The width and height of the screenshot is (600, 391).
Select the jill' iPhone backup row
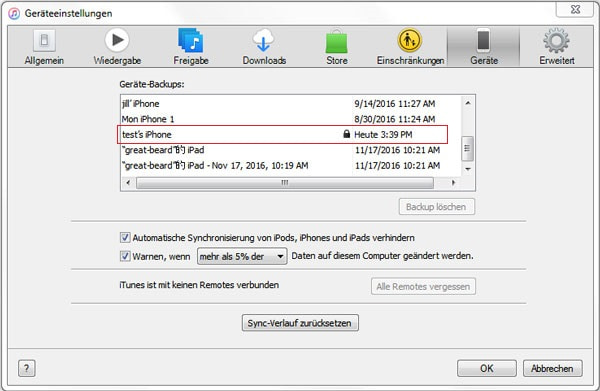[x=291, y=103]
